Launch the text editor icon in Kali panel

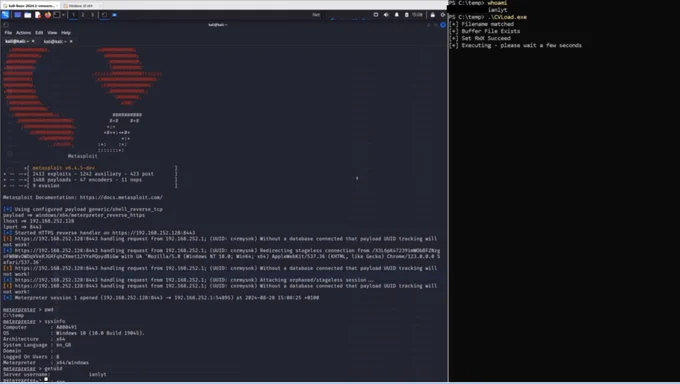(38, 15)
